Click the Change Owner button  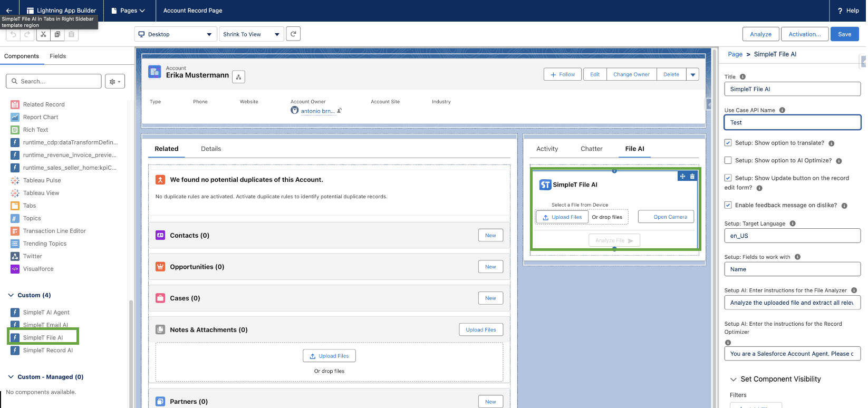click(631, 74)
